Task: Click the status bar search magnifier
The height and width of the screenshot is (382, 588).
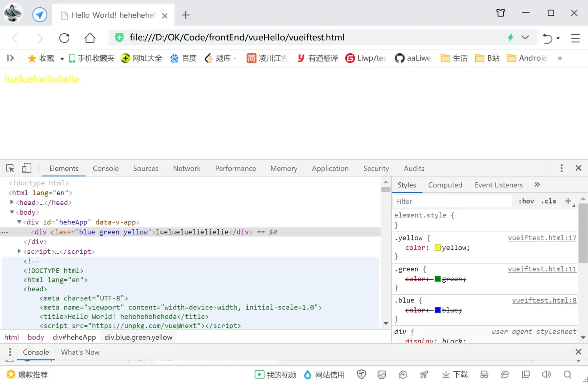Action: point(567,375)
